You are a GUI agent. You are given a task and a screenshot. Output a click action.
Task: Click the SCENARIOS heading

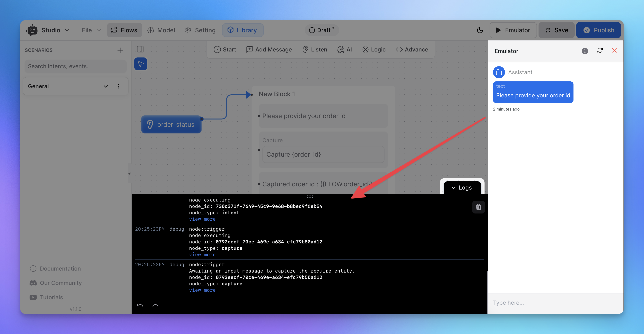point(39,50)
